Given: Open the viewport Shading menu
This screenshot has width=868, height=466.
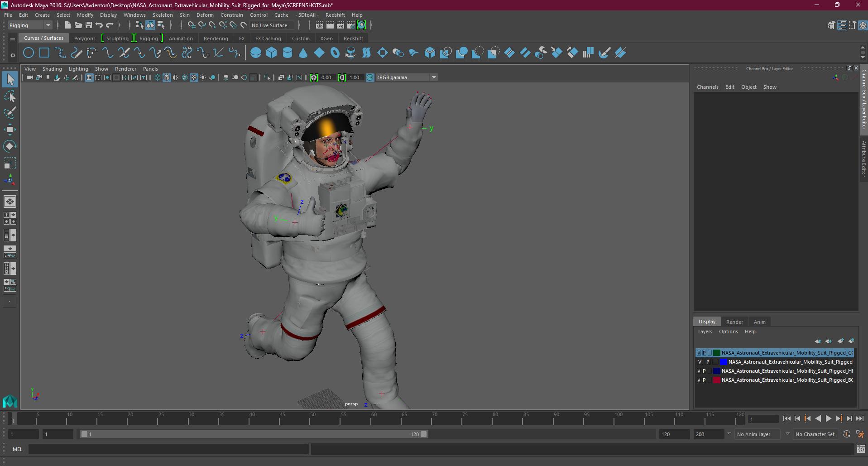Looking at the screenshot, I should pos(52,69).
